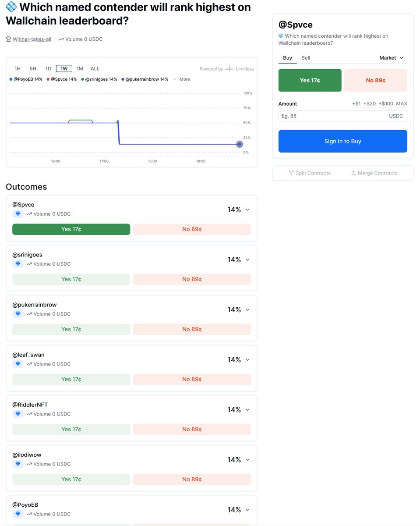The height and width of the screenshot is (526, 420).
Task: Expand the @leaf_swan outcome details chevron
Action: (247, 359)
